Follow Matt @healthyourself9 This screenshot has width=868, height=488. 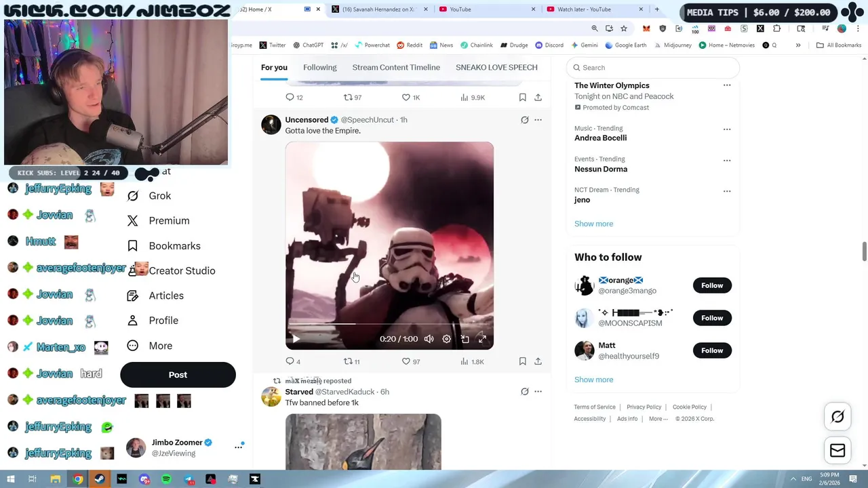(x=712, y=350)
